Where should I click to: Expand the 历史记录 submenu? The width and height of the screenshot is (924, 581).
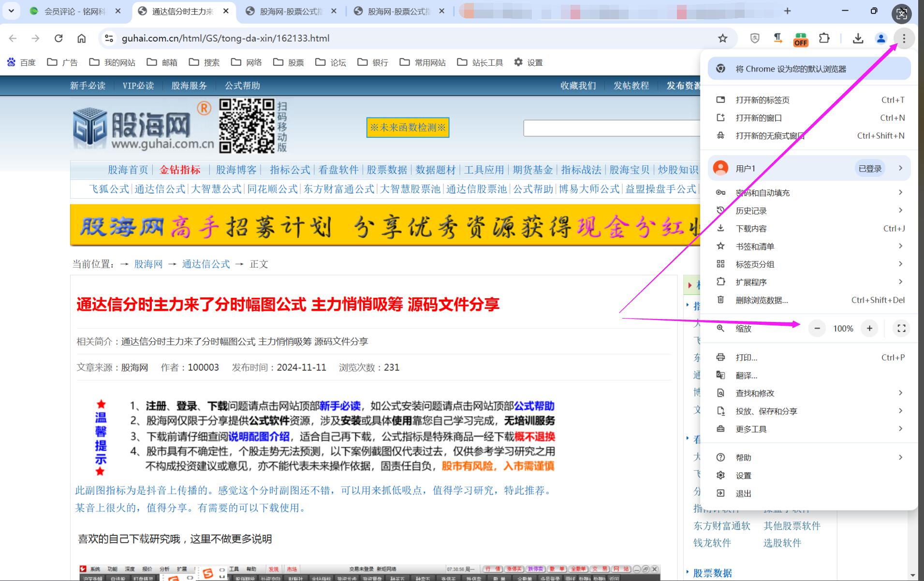[x=810, y=210]
